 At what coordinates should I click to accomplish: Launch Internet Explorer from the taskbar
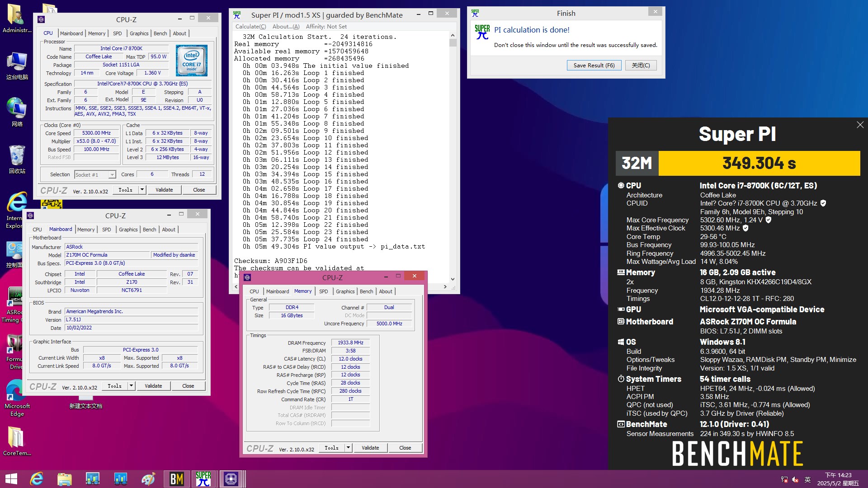tap(36, 479)
